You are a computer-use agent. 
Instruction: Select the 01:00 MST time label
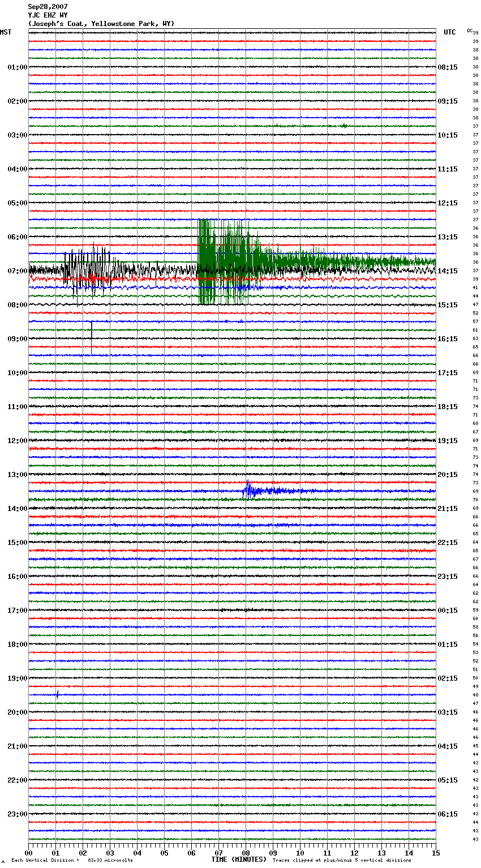click(18, 67)
